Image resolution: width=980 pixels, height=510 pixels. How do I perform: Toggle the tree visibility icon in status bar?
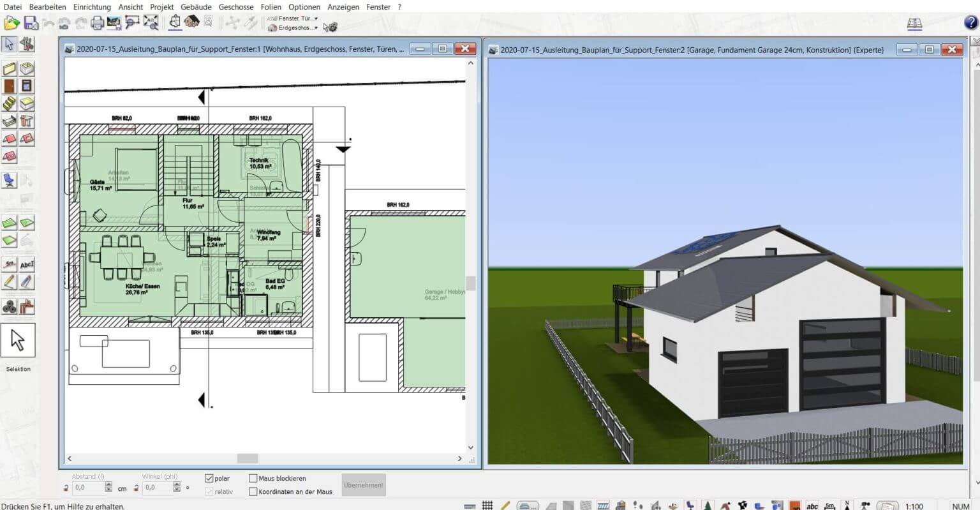708,506
